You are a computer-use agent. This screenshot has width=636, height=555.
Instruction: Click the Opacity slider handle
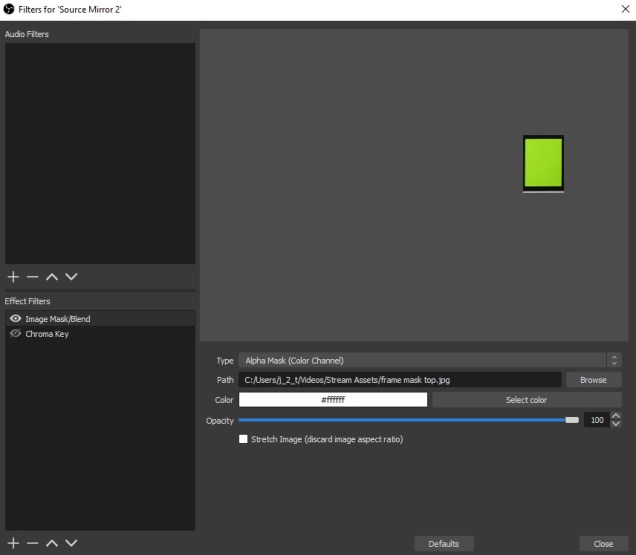click(571, 420)
